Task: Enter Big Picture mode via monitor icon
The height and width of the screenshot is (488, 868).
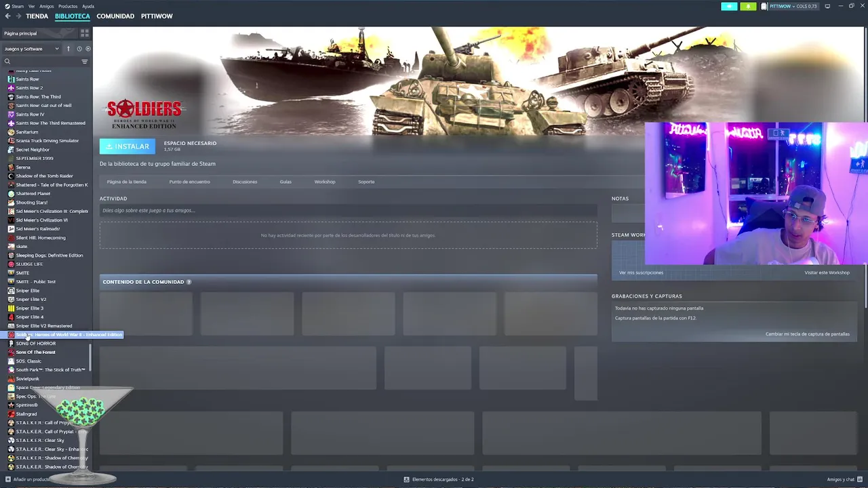Action: pos(827,6)
